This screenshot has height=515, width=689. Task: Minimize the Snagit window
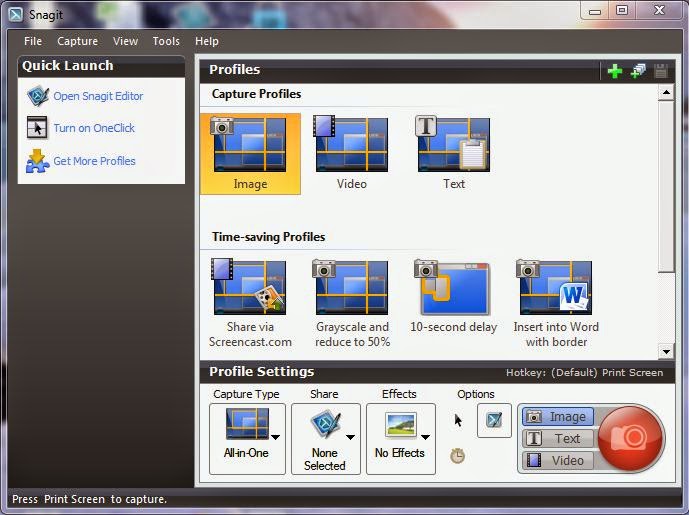coord(595,10)
